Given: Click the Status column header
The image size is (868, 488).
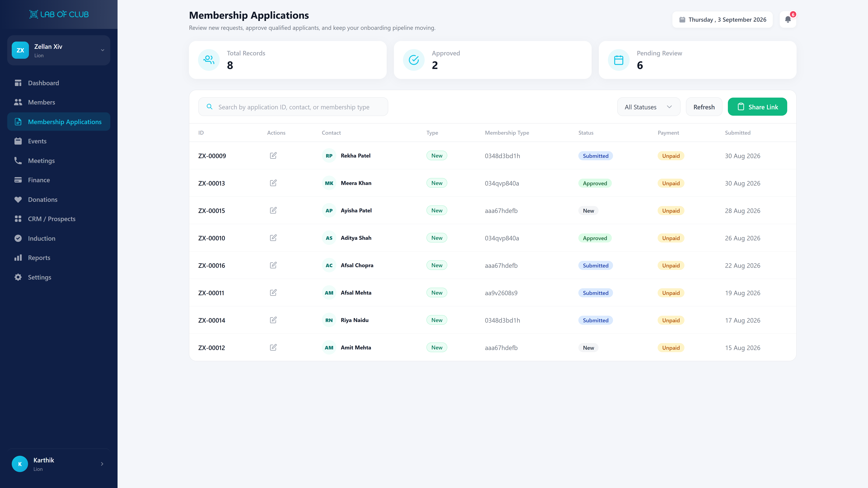Looking at the screenshot, I should [586, 133].
